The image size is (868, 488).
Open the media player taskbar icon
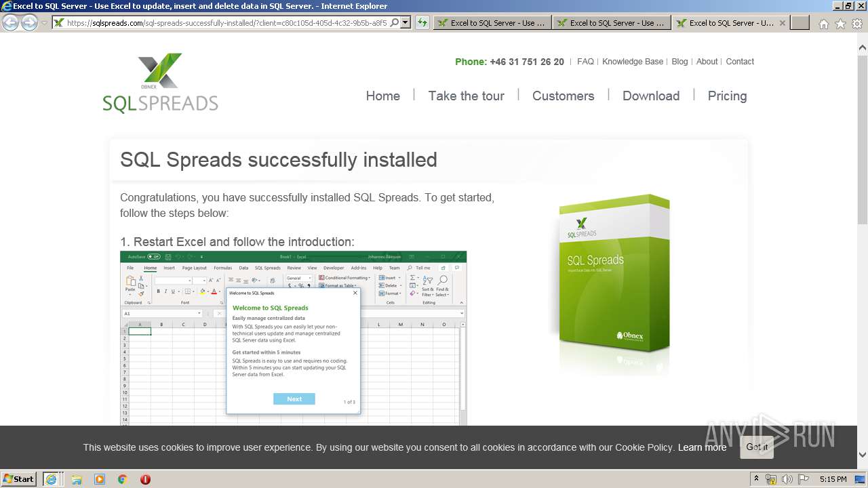[x=100, y=479]
